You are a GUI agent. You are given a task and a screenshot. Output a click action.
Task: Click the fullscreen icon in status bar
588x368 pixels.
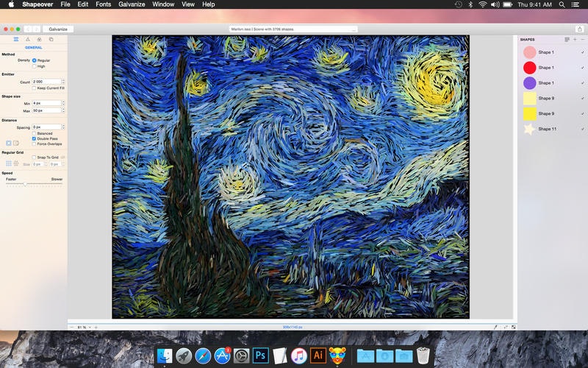coord(513,327)
